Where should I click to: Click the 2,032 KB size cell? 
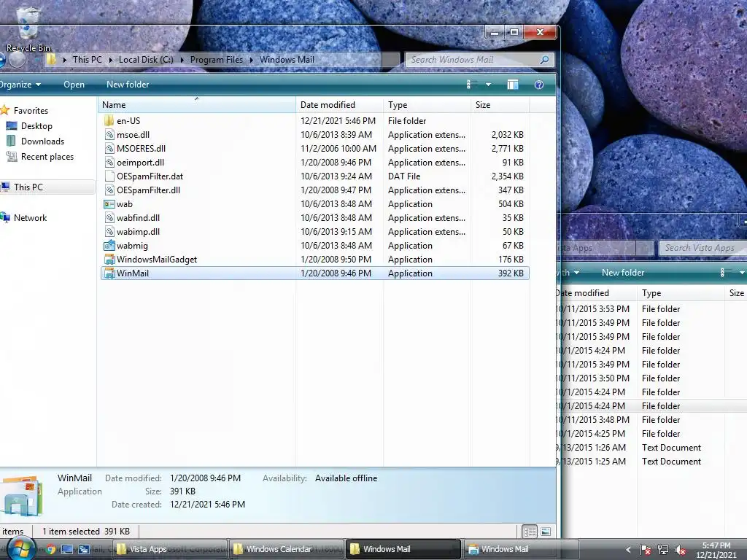coord(508,134)
